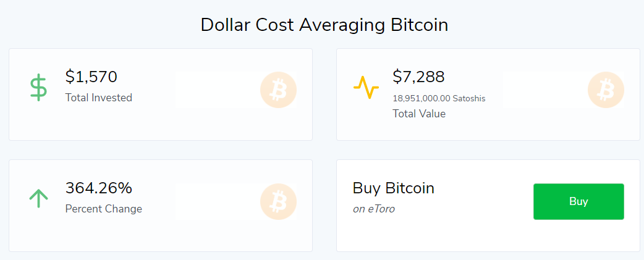The width and height of the screenshot is (644, 260).
Task: Click Bitcoin logo in Total Value card
Action: tap(606, 90)
